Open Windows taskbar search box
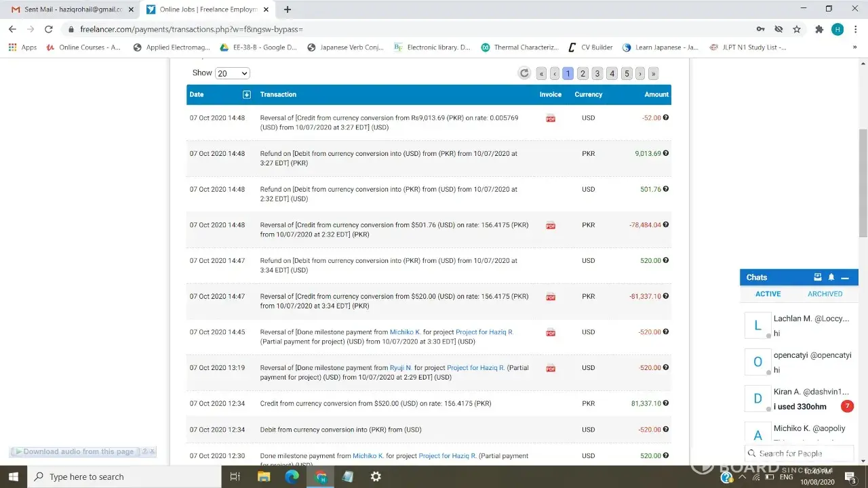The width and height of the screenshot is (868, 488). (126, 476)
